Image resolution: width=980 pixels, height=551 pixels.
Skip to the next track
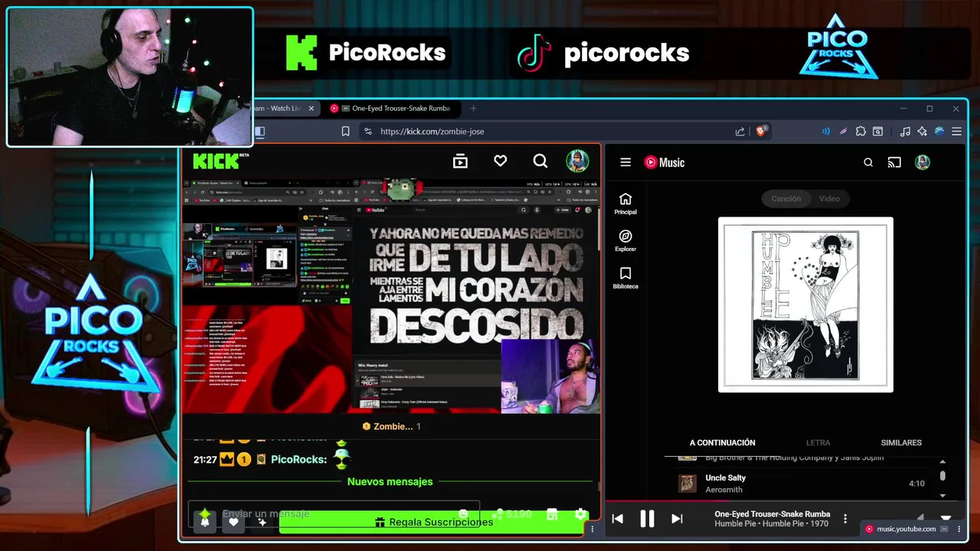pos(677,519)
